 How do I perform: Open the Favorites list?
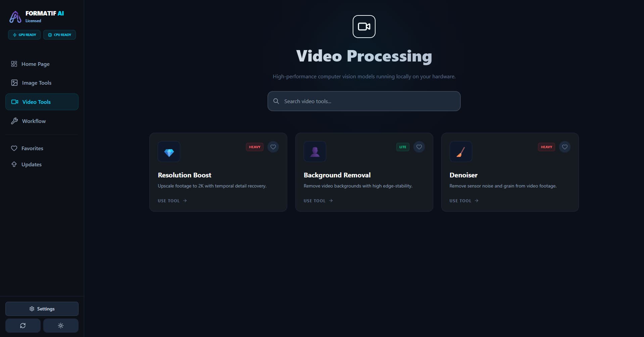click(x=42, y=148)
